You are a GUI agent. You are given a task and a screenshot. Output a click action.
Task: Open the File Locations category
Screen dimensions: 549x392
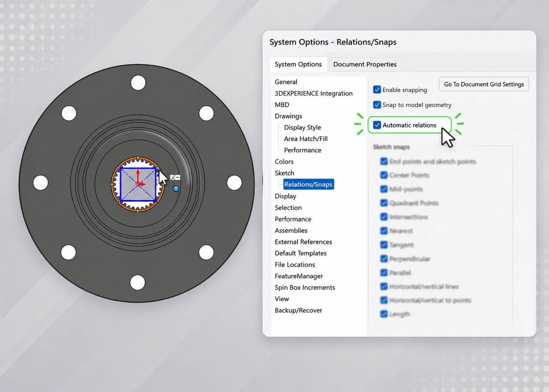coord(295,265)
